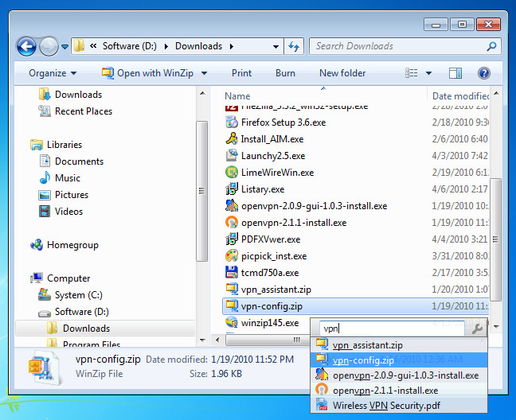
Task: Open Pictures library
Action: click(x=64, y=195)
